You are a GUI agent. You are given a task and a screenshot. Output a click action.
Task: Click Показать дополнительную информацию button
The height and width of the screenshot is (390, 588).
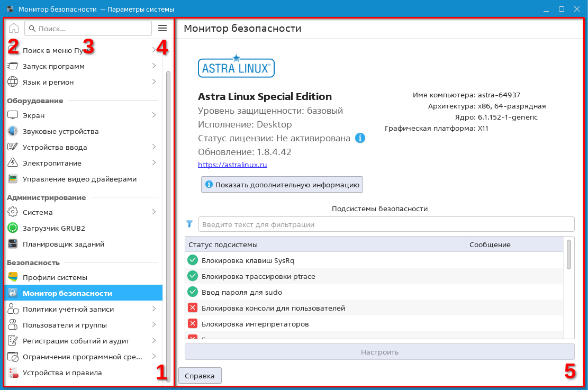click(282, 185)
